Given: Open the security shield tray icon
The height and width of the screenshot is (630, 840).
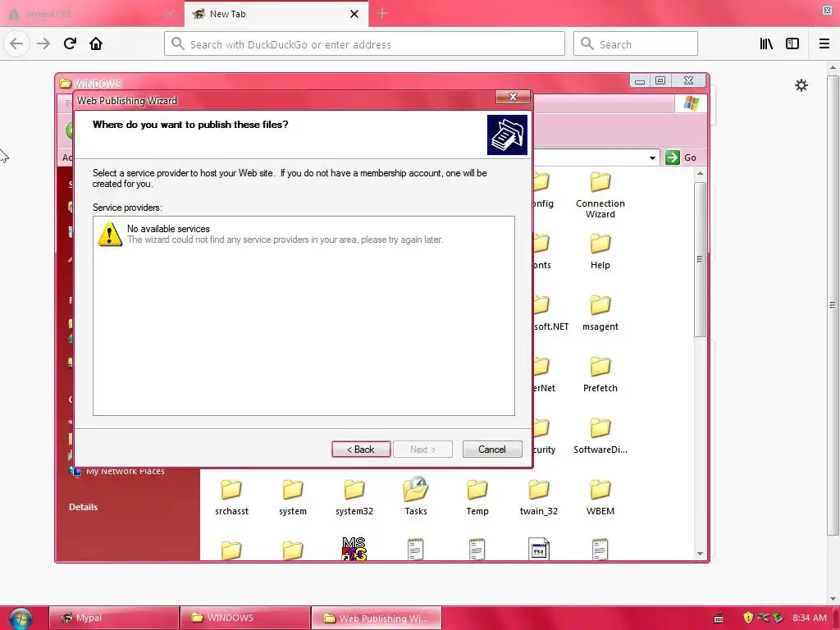Looking at the screenshot, I should [748, 618].
